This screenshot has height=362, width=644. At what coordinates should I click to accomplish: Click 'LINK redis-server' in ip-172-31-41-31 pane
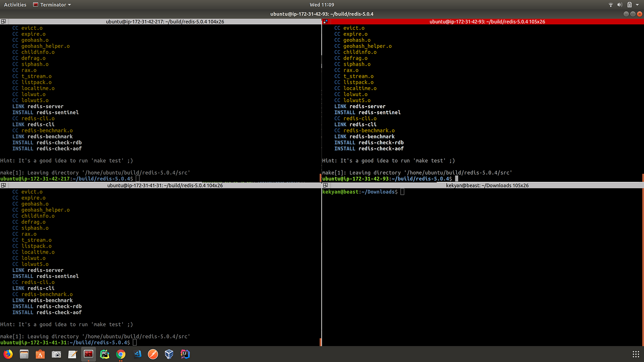point(38,270)
